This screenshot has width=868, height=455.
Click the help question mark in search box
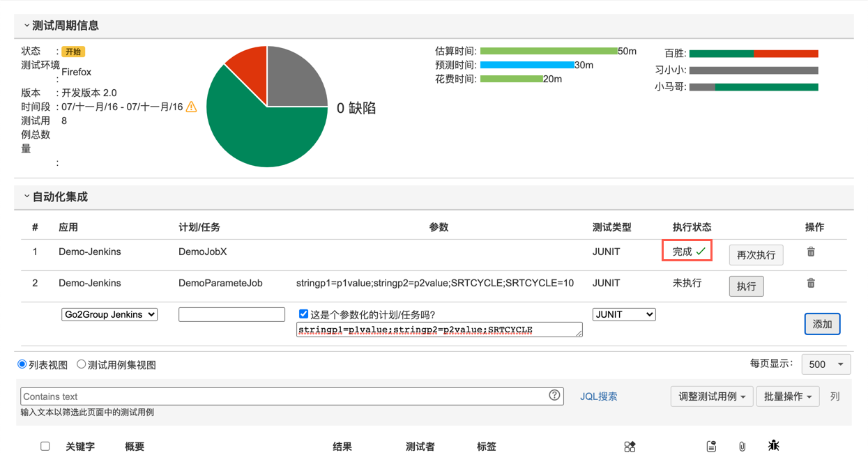(x=554, y=396)
